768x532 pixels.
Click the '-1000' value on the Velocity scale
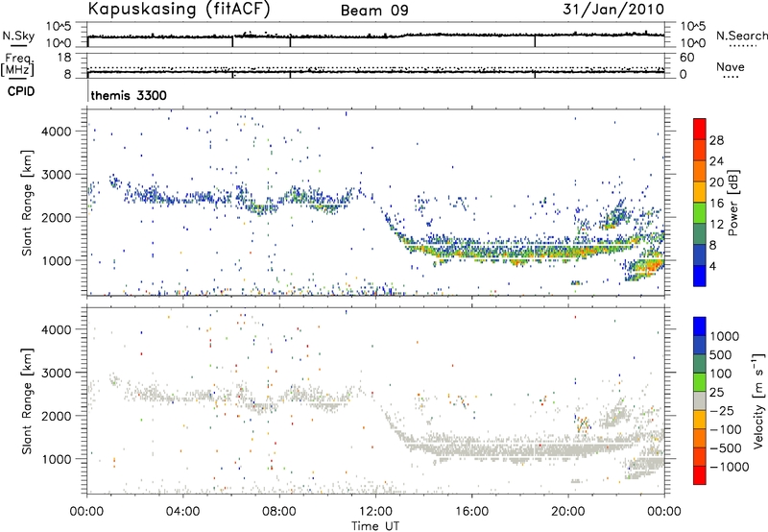(730, 467)
